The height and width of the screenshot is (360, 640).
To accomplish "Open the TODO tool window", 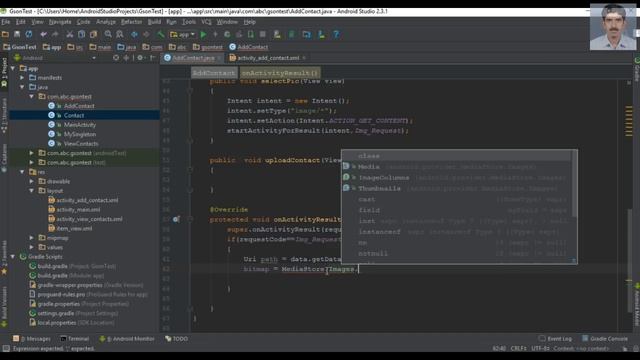I will pyautogui.click(x=176, y=339).
